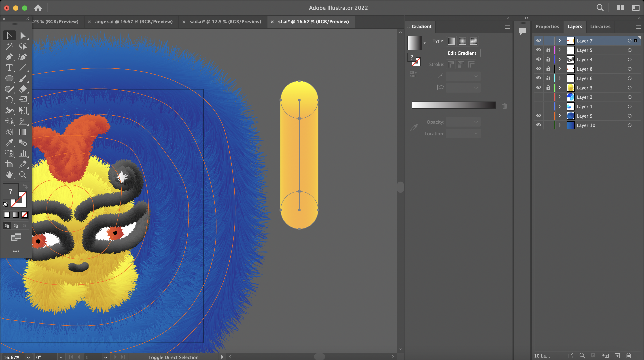Click the macOS search magnifier icon
The image size is (644, 360).
coord(600,8)
